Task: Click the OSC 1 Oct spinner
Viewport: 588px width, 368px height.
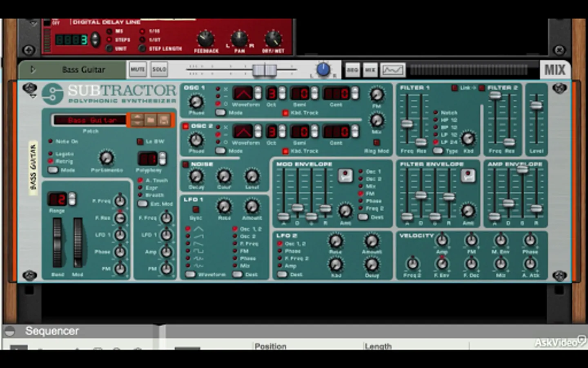Action: coord(282,93)
